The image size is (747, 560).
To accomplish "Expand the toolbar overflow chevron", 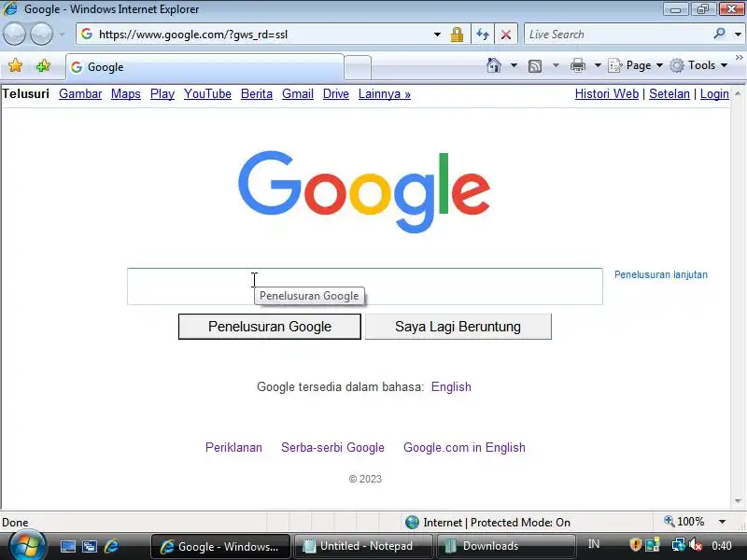I will tap(740, 57).
